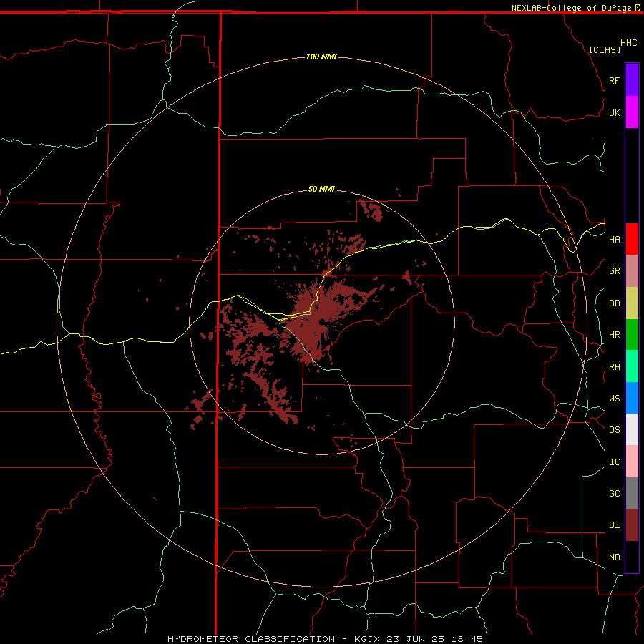Click the NEXLAB-College of DuPage credit text
The image size is (644, 644).
coord(571,8)
